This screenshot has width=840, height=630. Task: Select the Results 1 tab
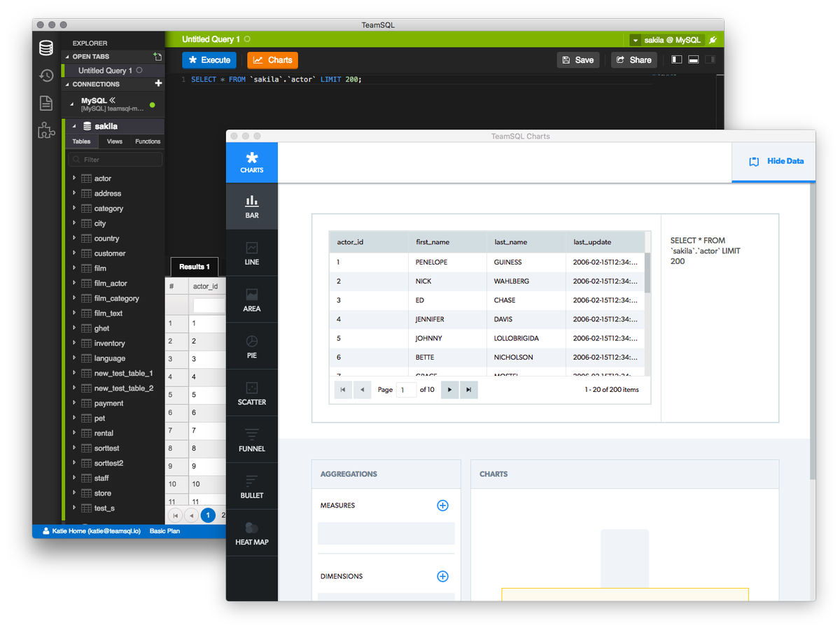[194, 267]
